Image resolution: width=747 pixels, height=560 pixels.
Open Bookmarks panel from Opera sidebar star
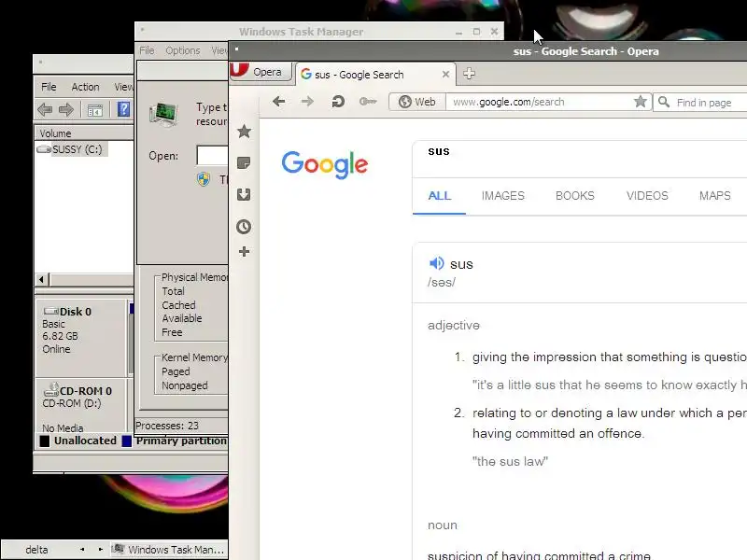click(244, 132)
